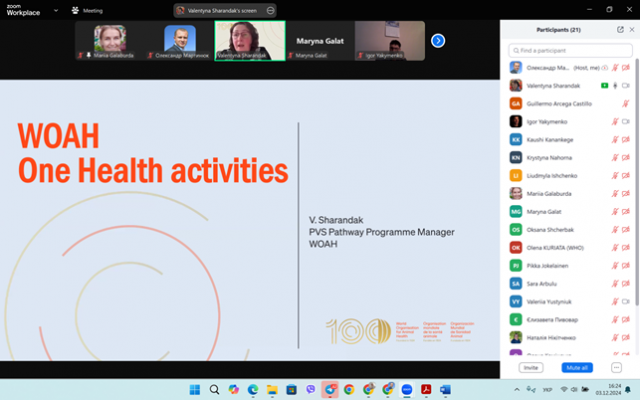Open Viber from the taskbar
The width and height of the screenshot is (640, 400).
[310, 390]
